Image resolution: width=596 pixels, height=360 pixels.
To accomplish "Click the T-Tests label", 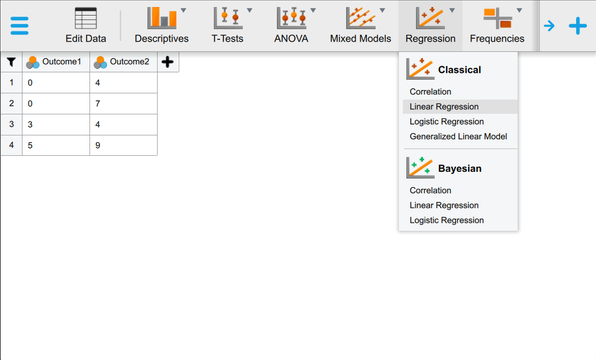I will click(x=227, y=39).
